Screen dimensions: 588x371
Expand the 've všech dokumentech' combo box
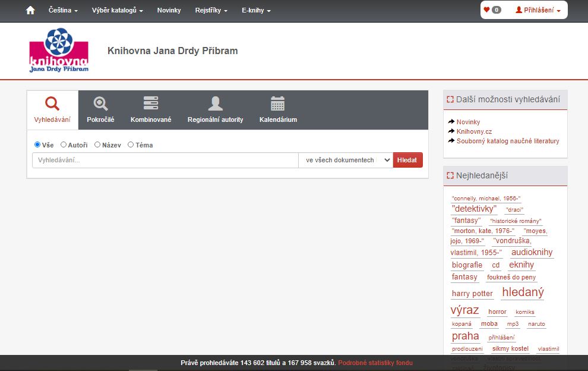[346, 160]
